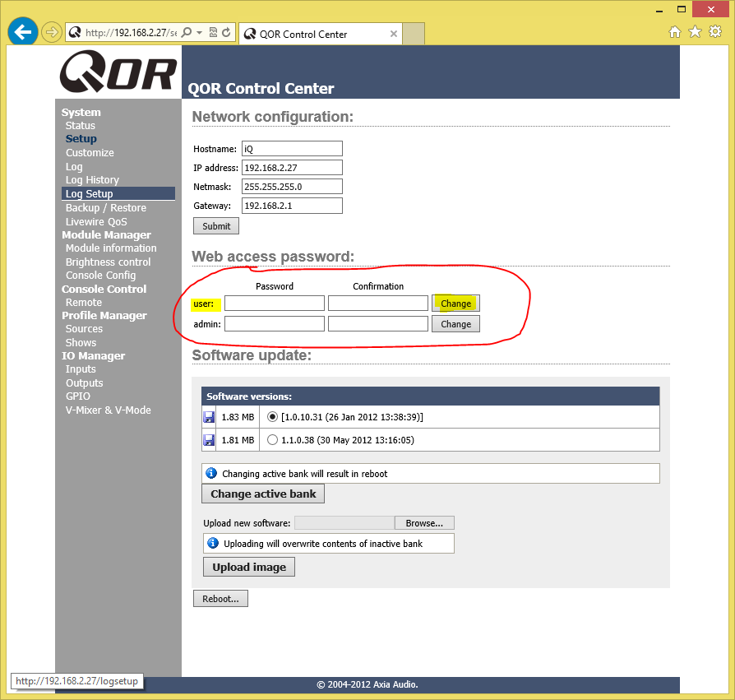Click the Netmask input field
Screen dimensions: 735x700
[292, 186]
